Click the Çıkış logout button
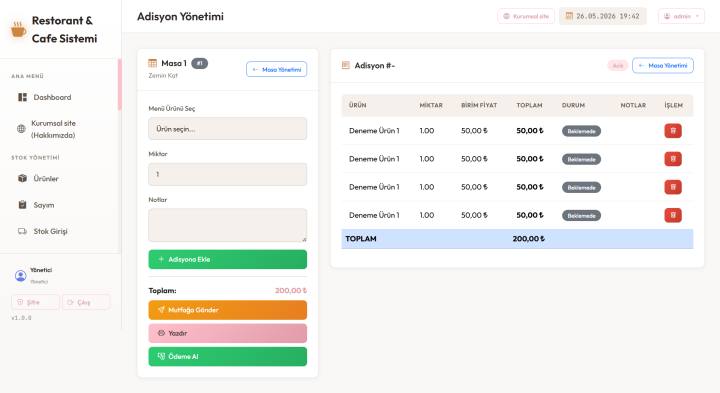Image resolution: width=720 pixels, height=393 pixels. point(86,302)
